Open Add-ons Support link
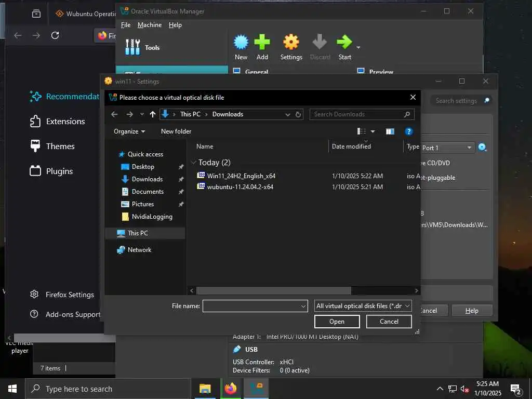Image resolution: width=532 pixels, height=399 pixels. click(65, 314)
